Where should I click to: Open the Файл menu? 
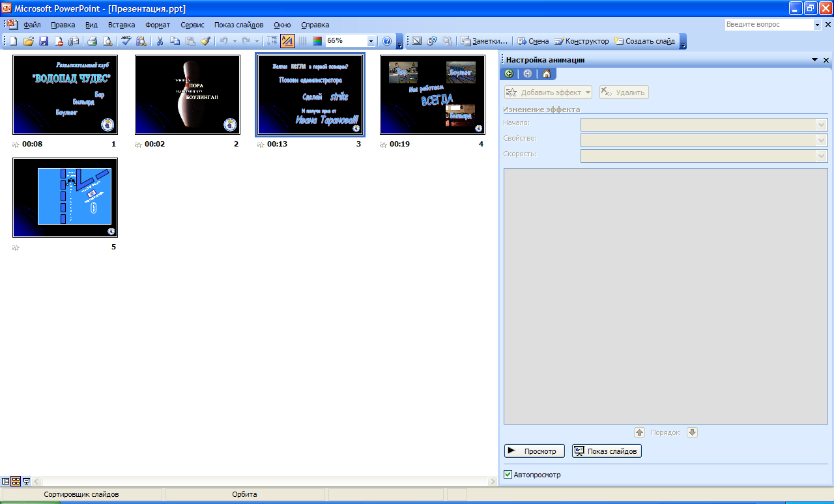pos(32,25)
